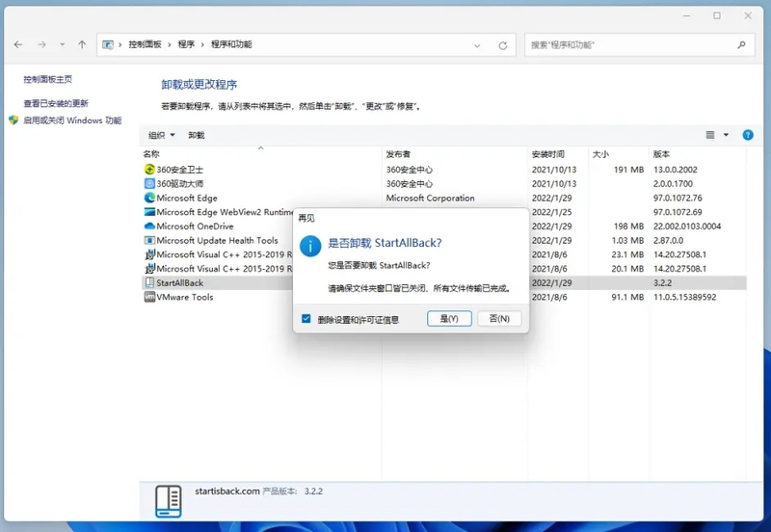The image size is (771, 532).
Task: Cancel uninstall with 否(N) button
Action: [x=499, y=319]
